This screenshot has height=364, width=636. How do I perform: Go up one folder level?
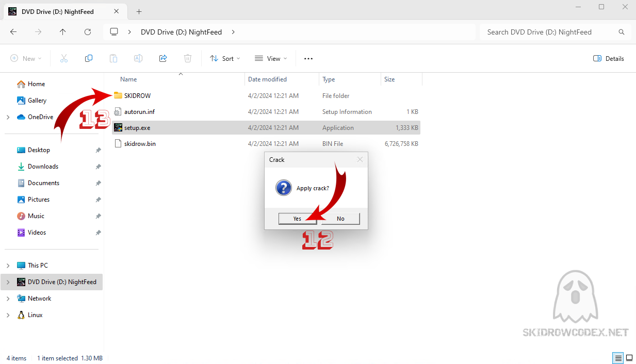click(63, 32)
